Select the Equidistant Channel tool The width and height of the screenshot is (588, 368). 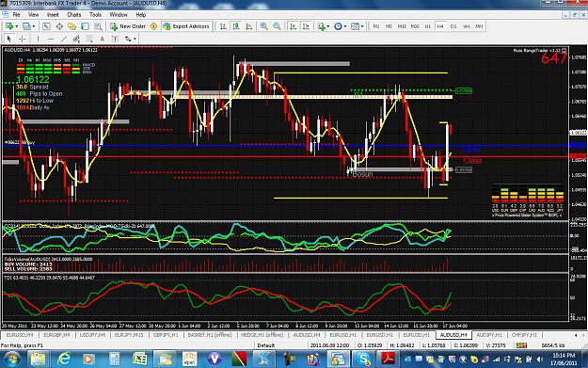76,39
